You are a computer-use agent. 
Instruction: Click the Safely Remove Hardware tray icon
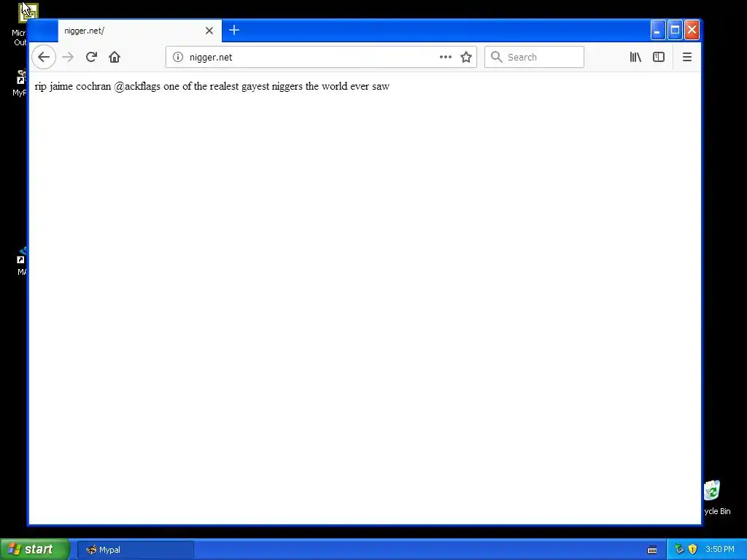pos(679,550)
